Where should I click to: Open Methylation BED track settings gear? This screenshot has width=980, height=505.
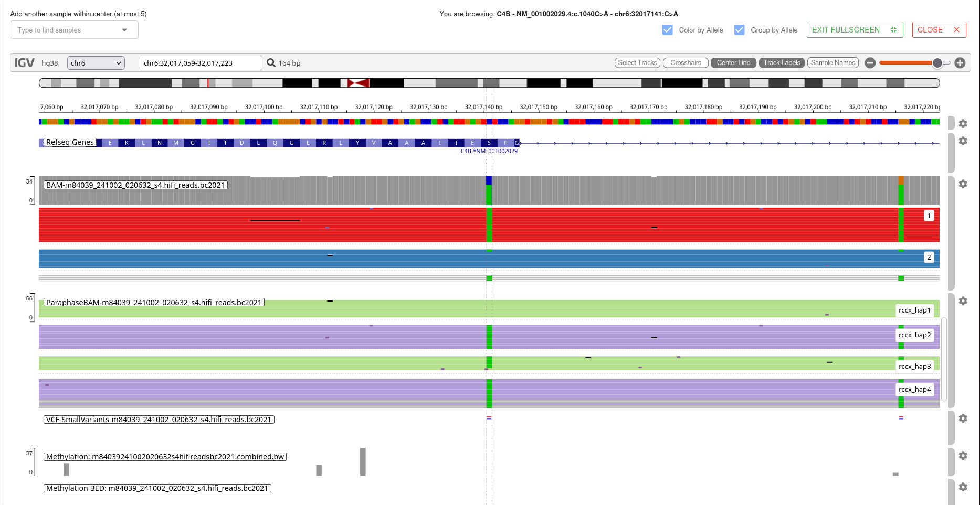click(963, 487)
